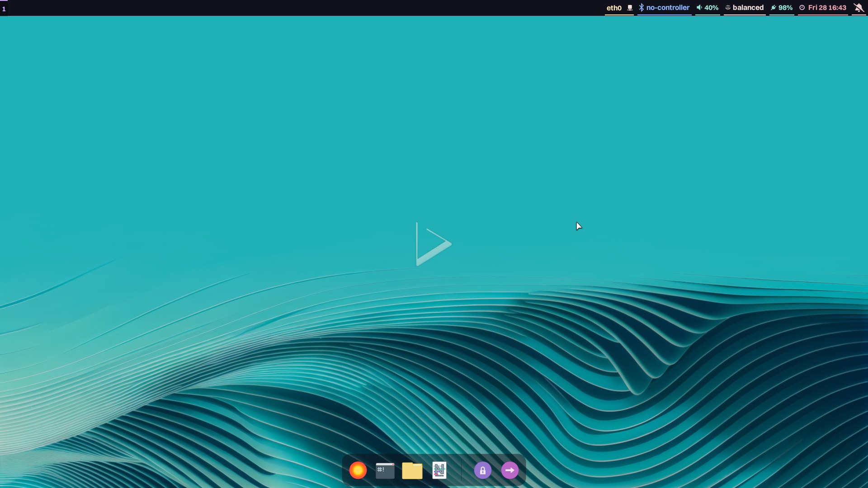
Task: Click the battery plug icon
Action: [774, 8]
